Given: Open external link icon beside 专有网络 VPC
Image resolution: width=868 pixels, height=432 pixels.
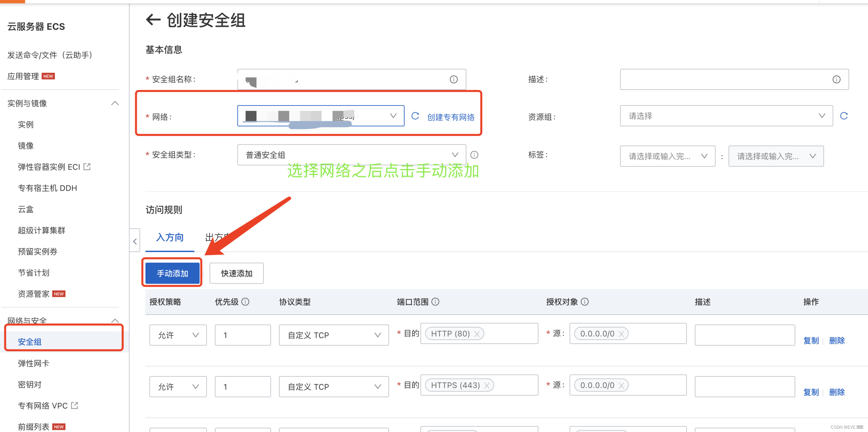Looking at the screenshot, I should [x=74, y=405].
